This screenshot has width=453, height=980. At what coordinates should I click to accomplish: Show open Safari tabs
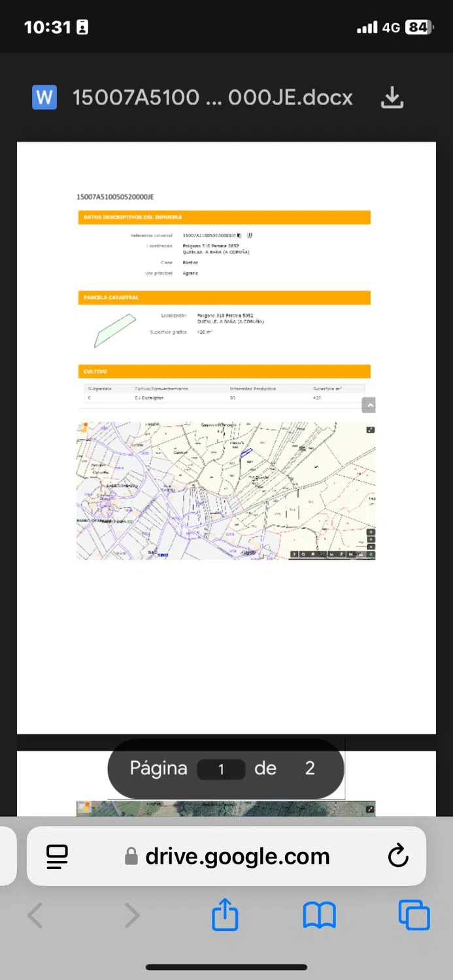tap(414, 915)
